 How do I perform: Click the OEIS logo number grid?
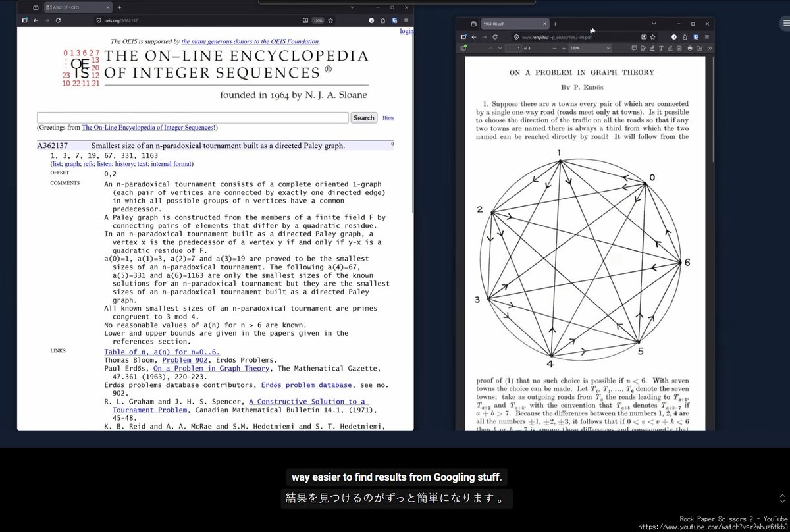pyautogui.click(x=82, y=68)
